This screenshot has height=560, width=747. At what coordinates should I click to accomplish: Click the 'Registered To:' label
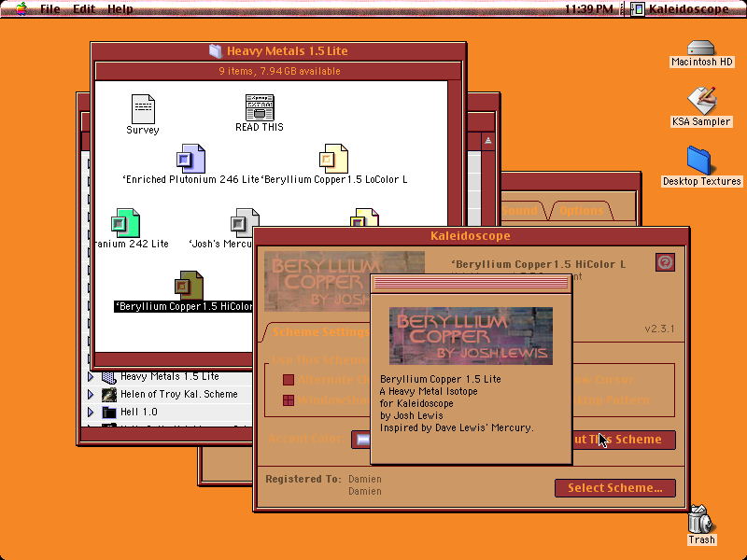click(303, 479)
